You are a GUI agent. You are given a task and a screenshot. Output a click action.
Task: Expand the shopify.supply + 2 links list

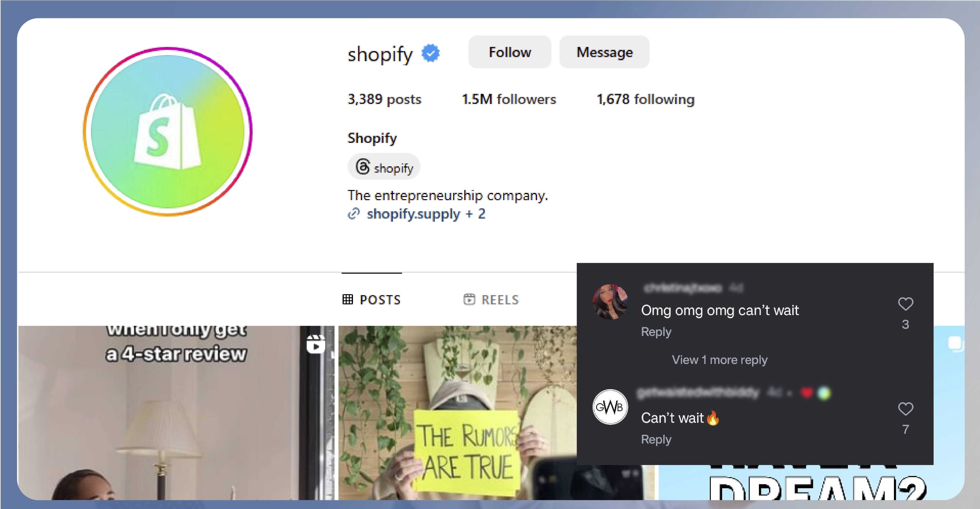(x=426, y=214)
